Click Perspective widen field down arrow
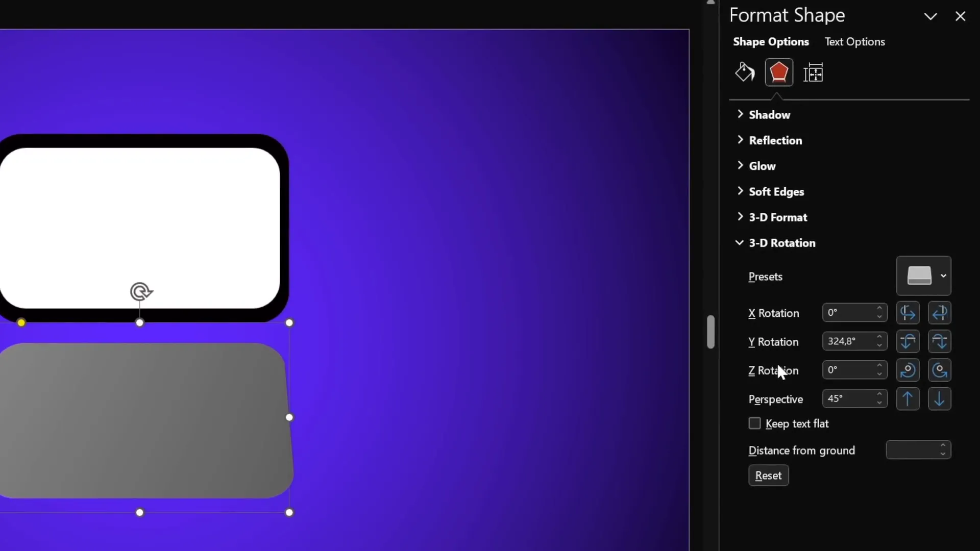Image resolution: width=980 pixels, height=551 pixels. (x=939, y=398)
